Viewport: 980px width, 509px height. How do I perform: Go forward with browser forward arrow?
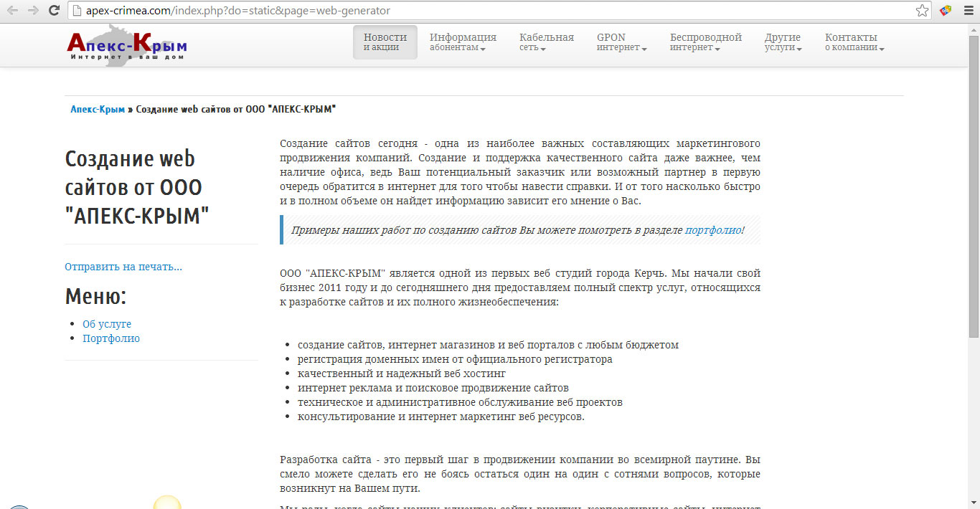(x=33, y=11)
